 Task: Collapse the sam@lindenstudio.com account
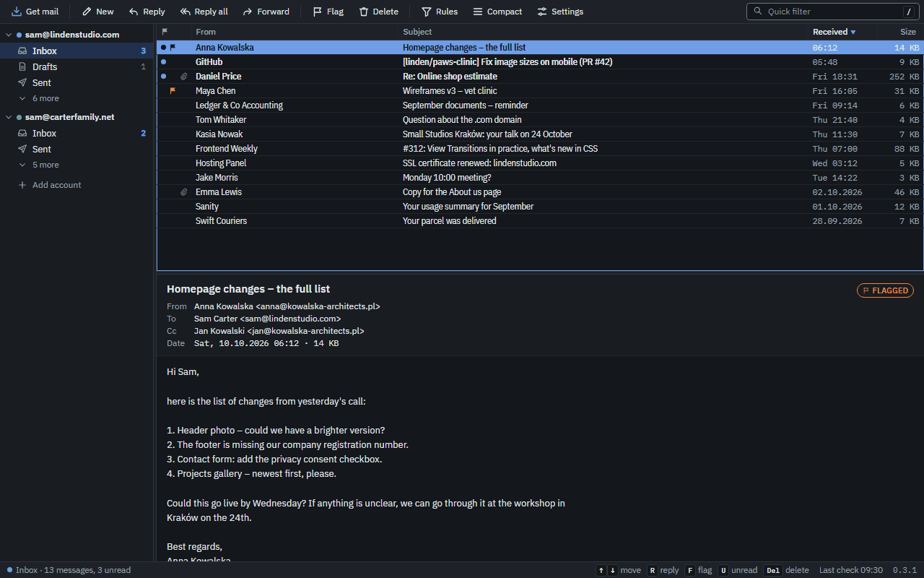point(9,35)
